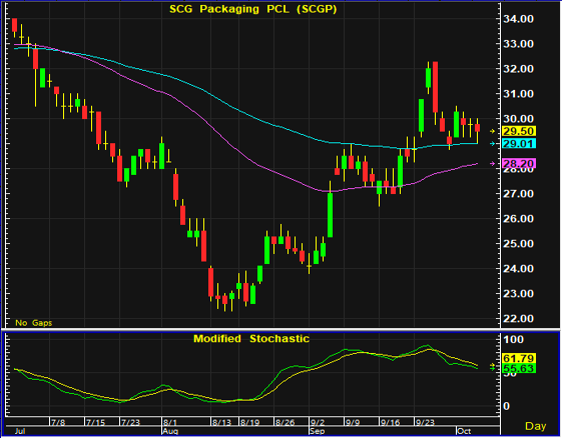Click the tall red candle at the 32.00 peak
This screenshot has height=438, width=562.
[x=435, y=87]
